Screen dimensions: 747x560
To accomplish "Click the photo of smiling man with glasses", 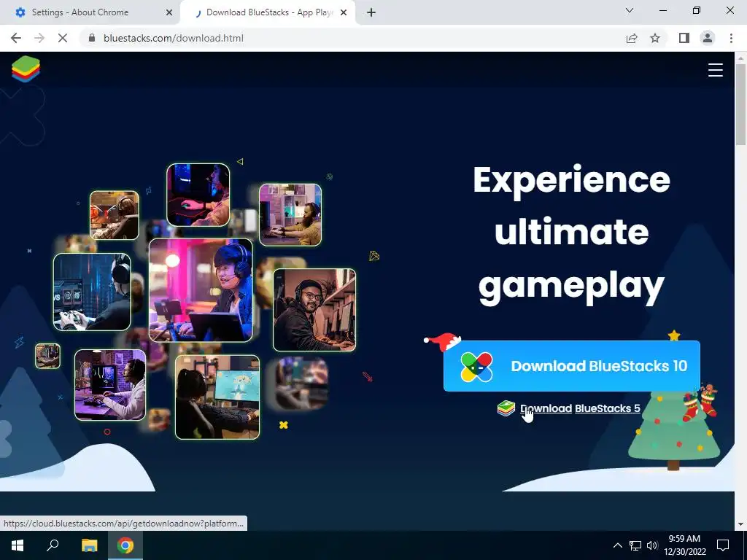I will [314, 309].
